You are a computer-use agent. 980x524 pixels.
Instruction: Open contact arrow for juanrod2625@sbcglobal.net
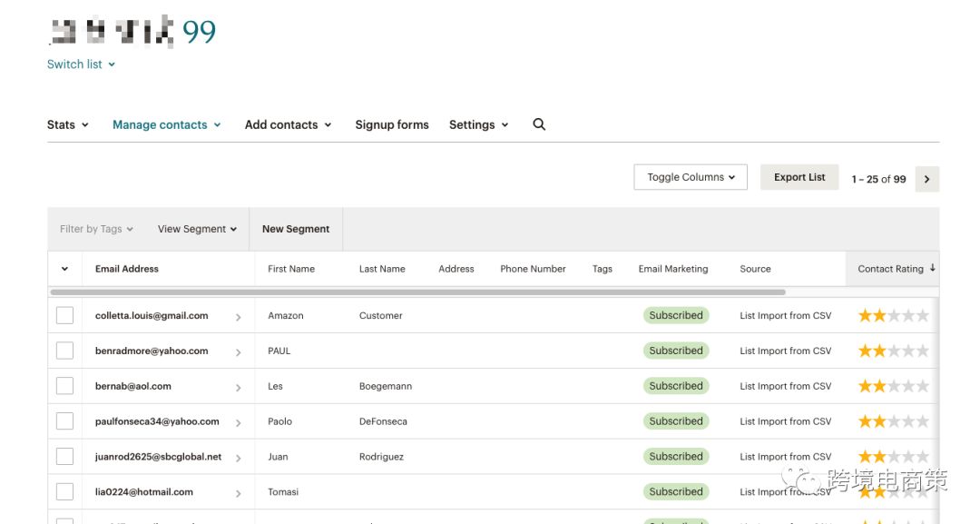[238, 458]
